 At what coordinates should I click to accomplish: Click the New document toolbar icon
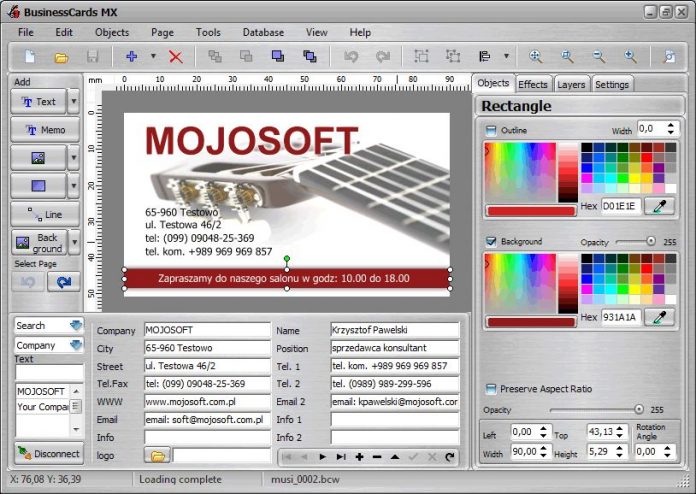[x=30, y=56]
